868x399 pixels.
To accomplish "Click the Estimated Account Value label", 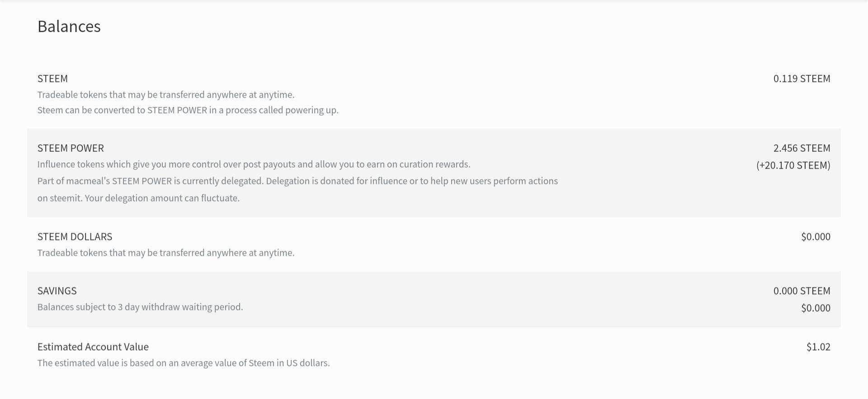I will click(93, 347).
